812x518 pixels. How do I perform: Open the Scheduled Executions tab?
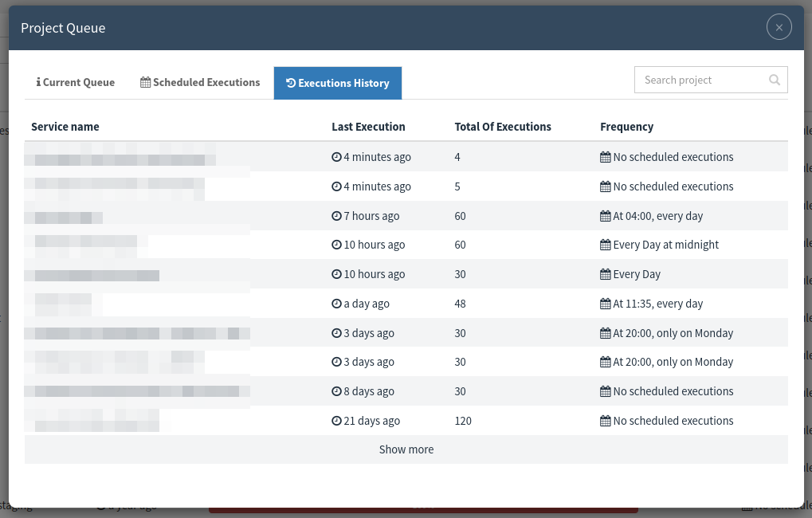200,82
